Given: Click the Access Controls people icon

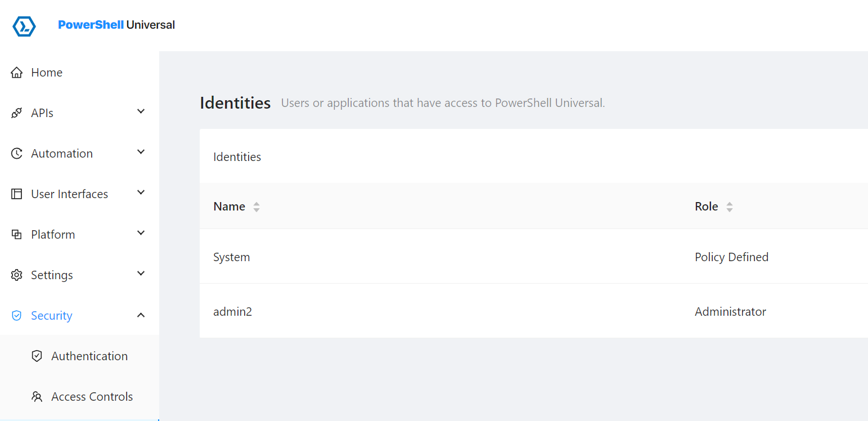Looking at the screenshot, I should pos(37,397).
